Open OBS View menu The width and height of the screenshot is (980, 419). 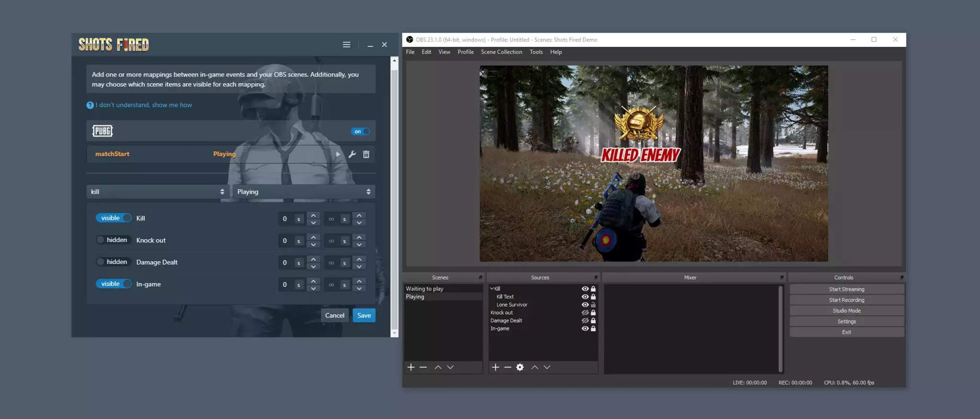pos(444,52)
